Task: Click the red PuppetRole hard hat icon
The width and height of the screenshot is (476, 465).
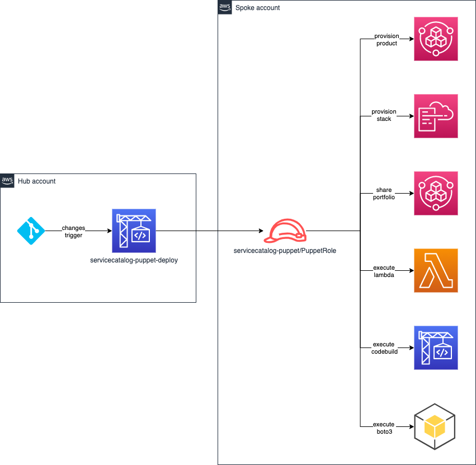Action: pyautogui.click(x=285, y=231)
